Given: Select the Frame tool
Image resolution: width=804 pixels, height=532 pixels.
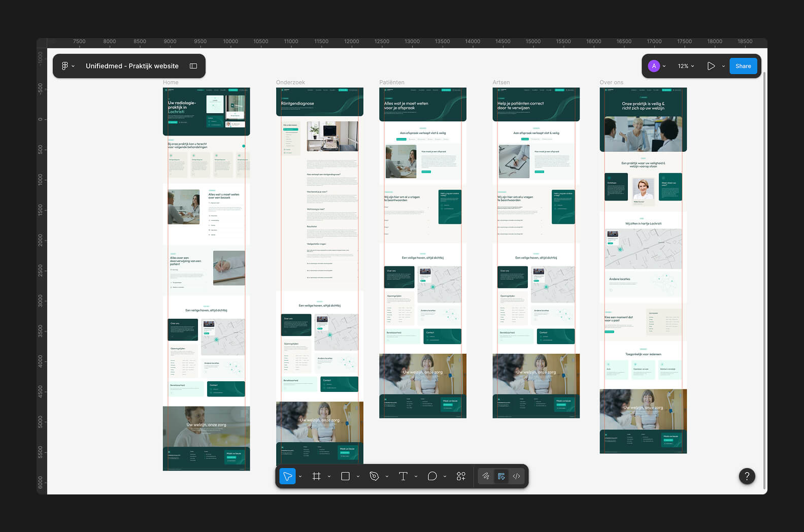Looking at the screenshot, I should (x=317, y=476).
